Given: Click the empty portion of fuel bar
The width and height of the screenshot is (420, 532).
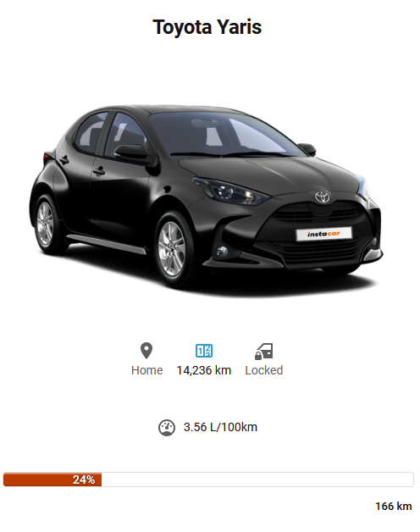Looking at the screenshot, I should pos(257,479).
